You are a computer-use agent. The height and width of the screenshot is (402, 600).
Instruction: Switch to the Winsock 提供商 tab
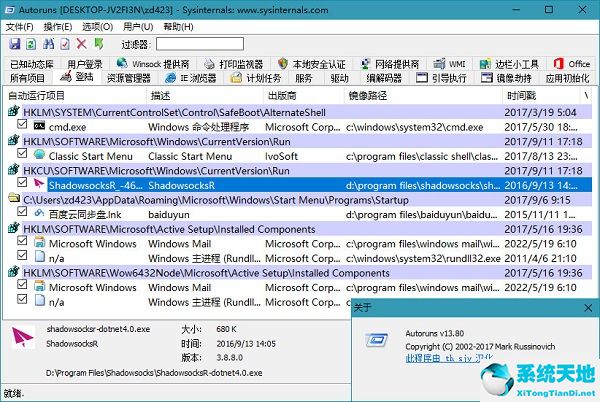click(153, 64)
